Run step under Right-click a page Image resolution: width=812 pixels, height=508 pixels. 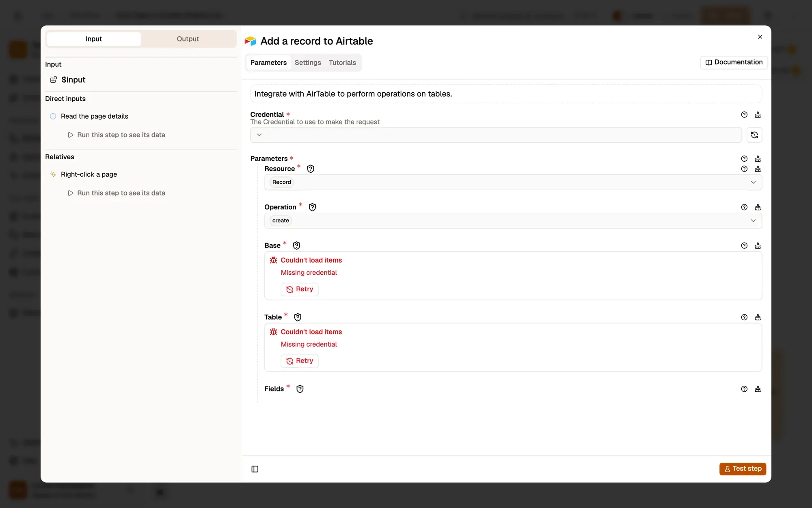[117, 193]
